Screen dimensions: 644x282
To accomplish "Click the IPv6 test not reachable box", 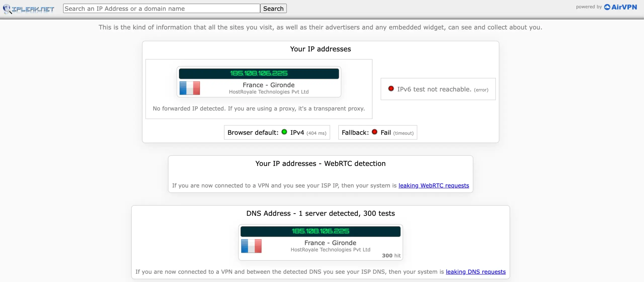I will tap(438, 89).
